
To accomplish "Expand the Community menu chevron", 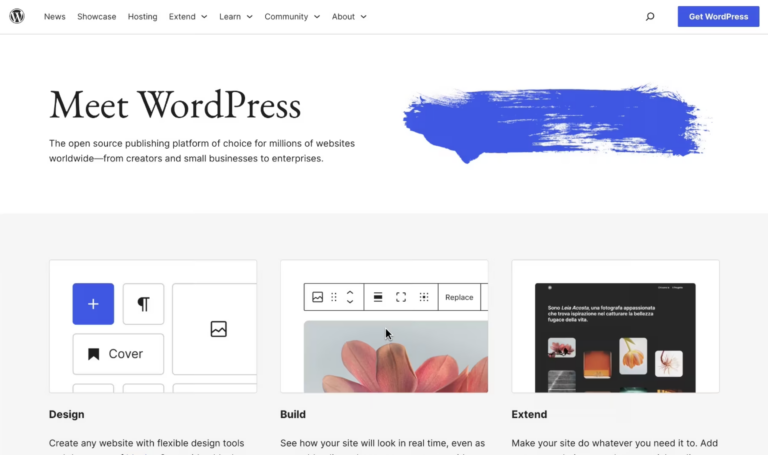I will pyautogui.click(x=317, y=17).
